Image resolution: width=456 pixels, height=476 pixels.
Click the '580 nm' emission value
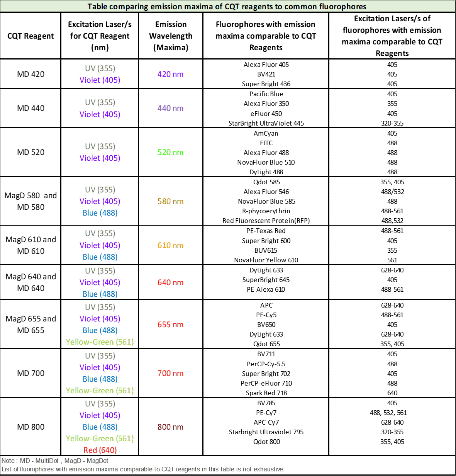pyautogui.click(x=170, y=201)
